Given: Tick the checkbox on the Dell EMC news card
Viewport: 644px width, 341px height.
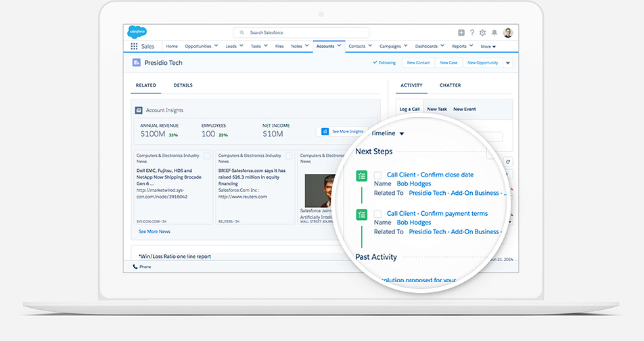Looking at the screenshot, I should tap(207, 156).
